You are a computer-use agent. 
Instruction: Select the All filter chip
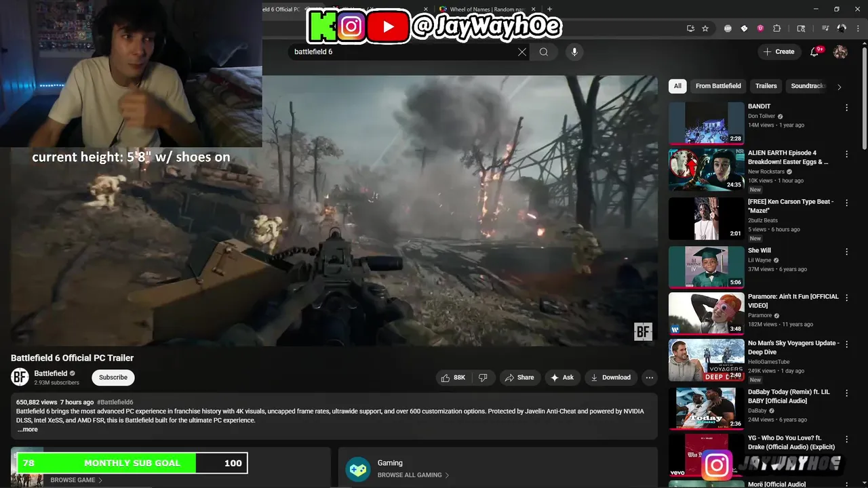pyautogui.click(x=677, y=86)
